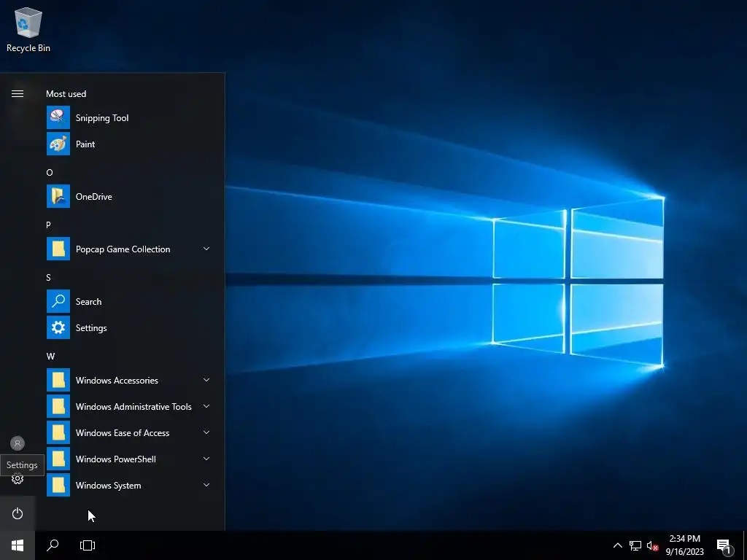Image resolution: width=747 pixels, height=560 pixels.
Task: Select the Snipping Tool label
Action: pyautogui.click(x=102, y=118)
